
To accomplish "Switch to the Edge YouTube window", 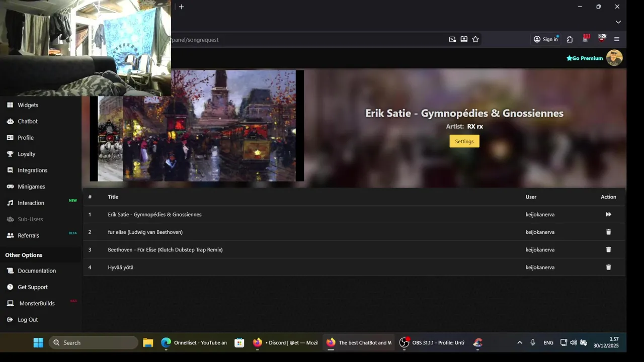I will pos(194,342).
